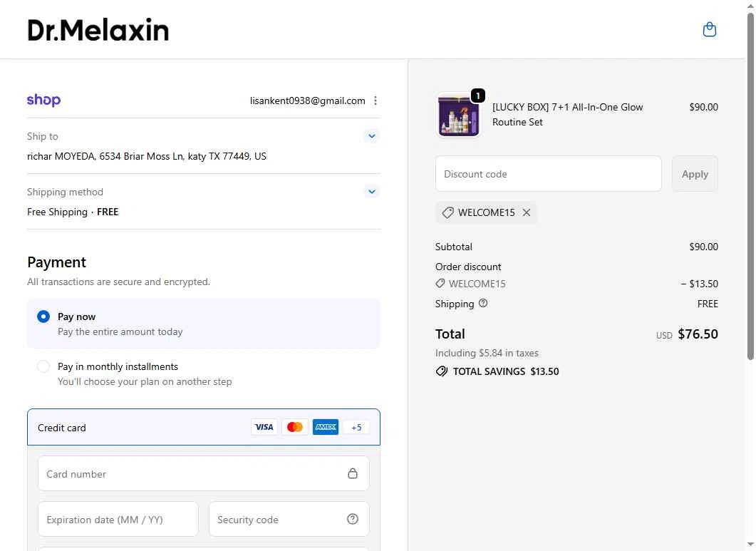Screen dimensions: 756x551
Task: Select the Credit card payment header
Action: [204, 427]
